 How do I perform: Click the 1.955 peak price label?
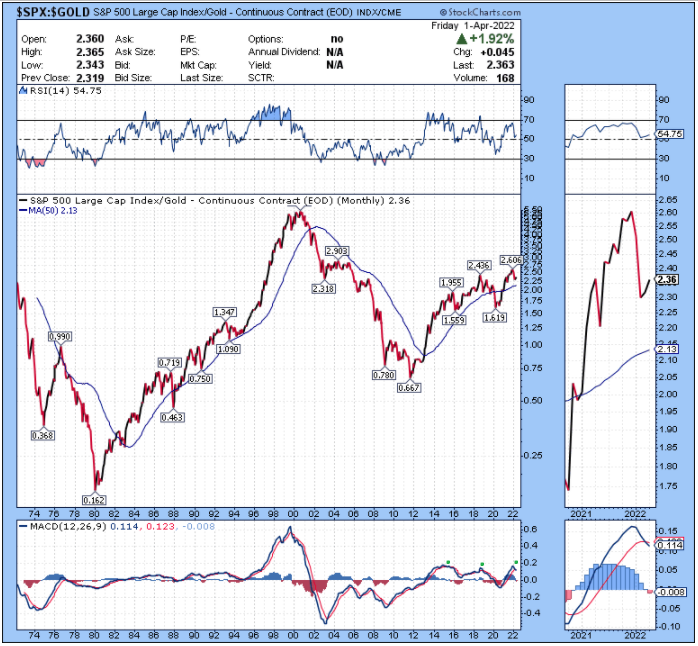[x=451, y=283]
